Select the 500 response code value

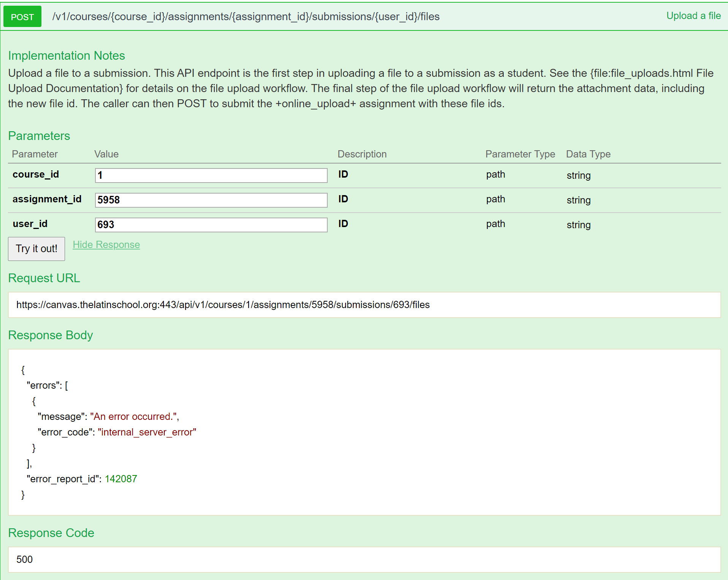(x=25, y=559)
